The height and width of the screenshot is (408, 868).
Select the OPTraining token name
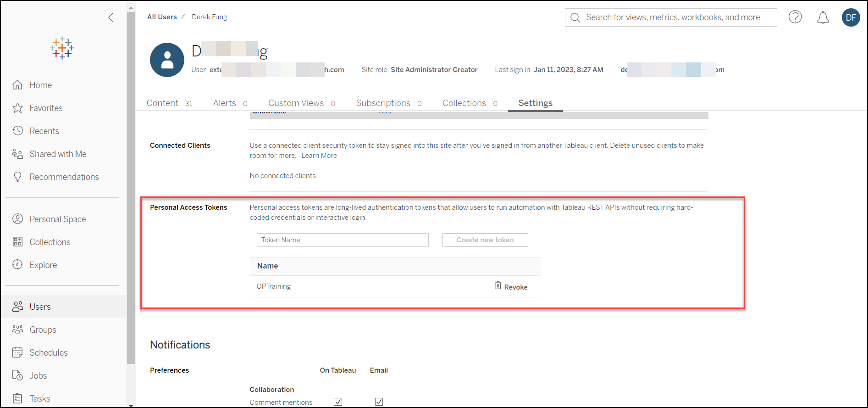coord(274,286)
